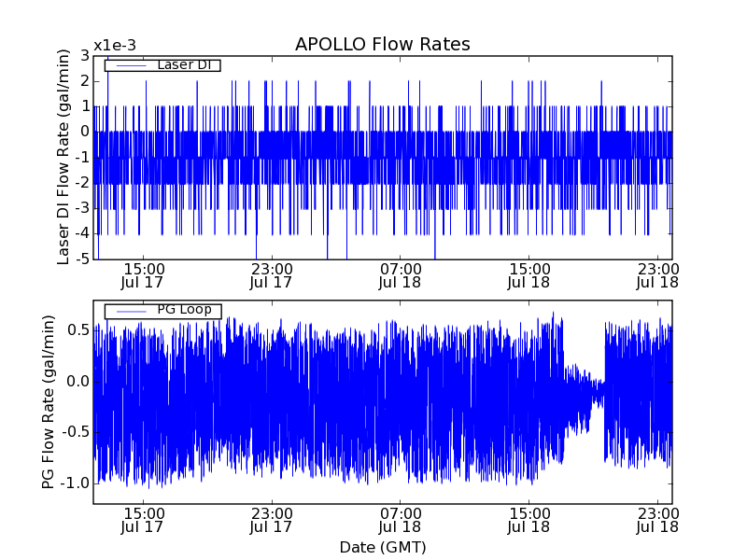
Task: Click the 'APOLLO Flow Rates' chart title
Action: (x=383, y=44)
